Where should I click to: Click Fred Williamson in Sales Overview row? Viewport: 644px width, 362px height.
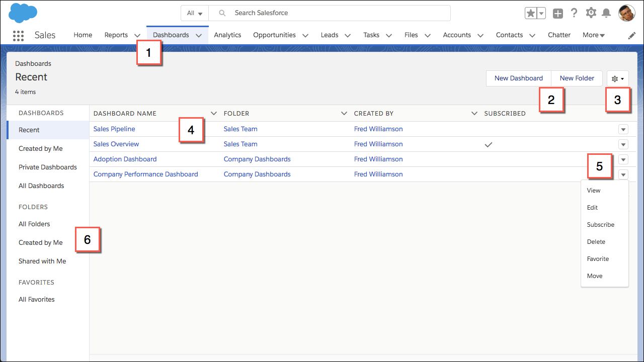(x=378, y=144)
